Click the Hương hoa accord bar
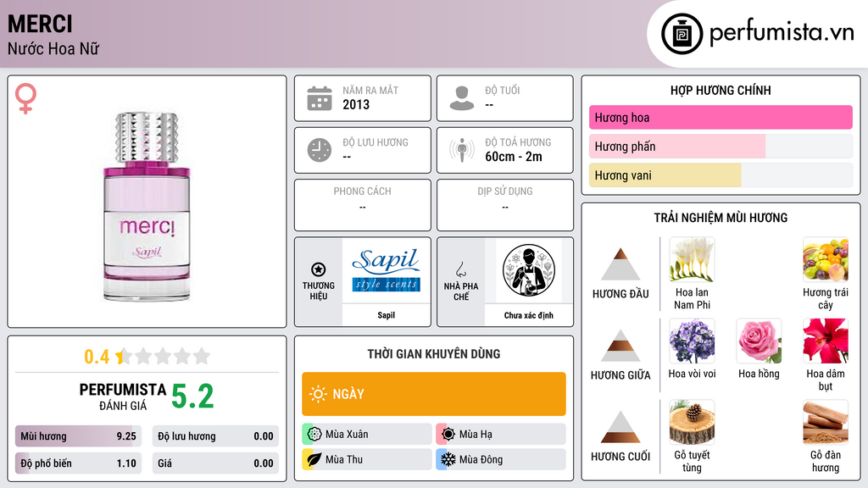The image size is (868, 488). click(721, 117)
